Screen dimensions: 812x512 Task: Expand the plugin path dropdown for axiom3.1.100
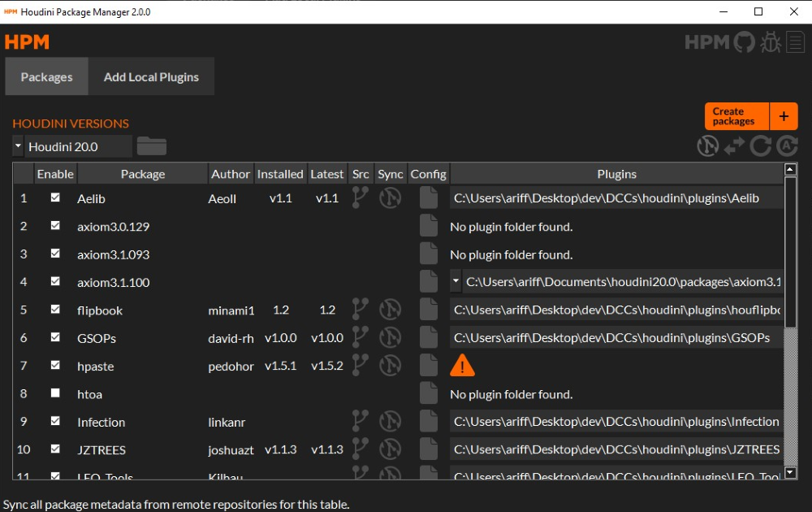pos(456,280)
